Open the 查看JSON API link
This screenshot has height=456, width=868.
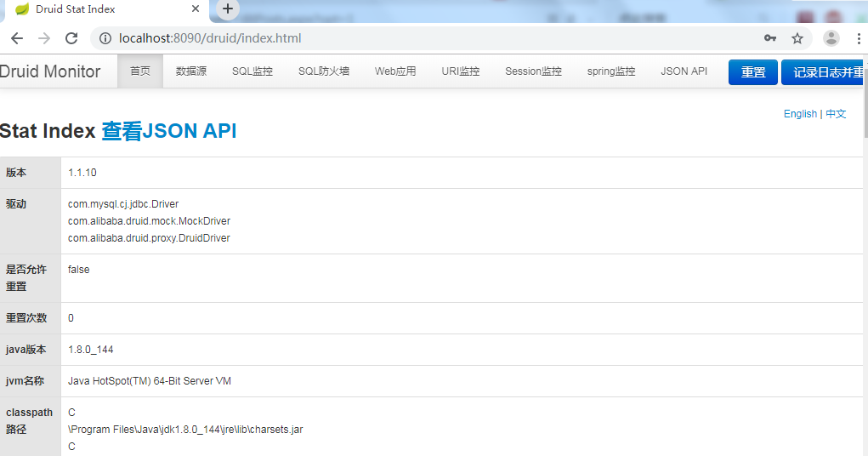tap(169, 131)
